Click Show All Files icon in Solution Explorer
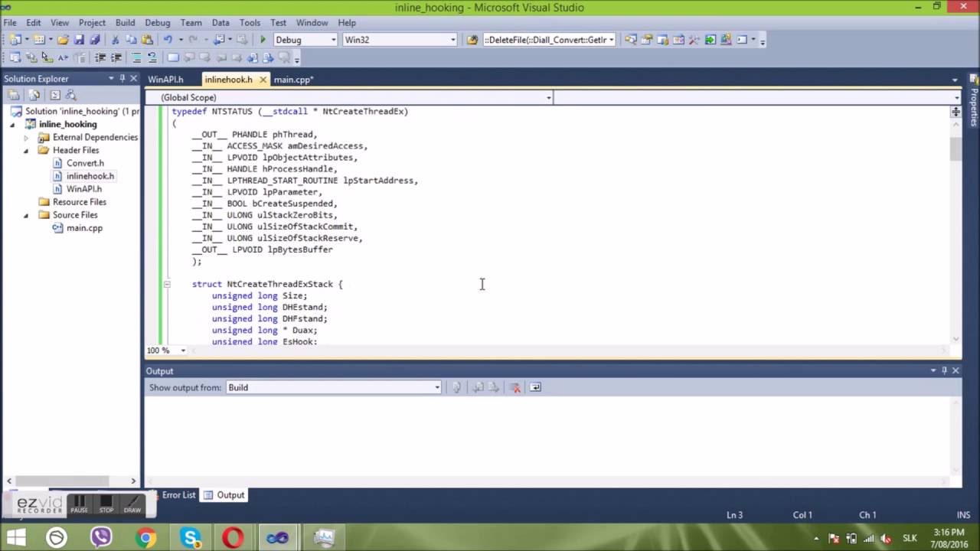 point(34,95)
